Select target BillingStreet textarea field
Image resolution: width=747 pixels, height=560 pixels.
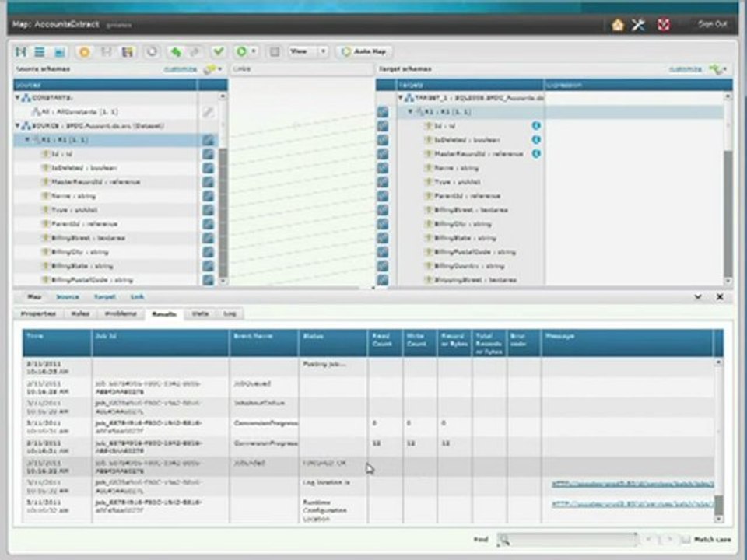coord(469,210)
